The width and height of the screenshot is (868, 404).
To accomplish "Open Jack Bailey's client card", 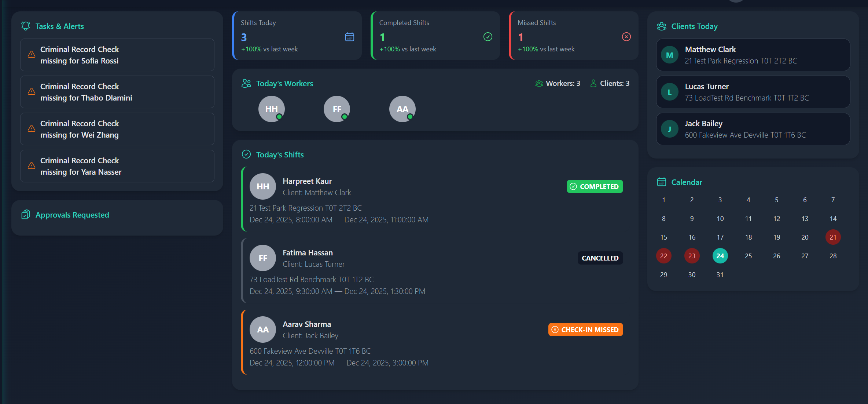I will (752, 129).
